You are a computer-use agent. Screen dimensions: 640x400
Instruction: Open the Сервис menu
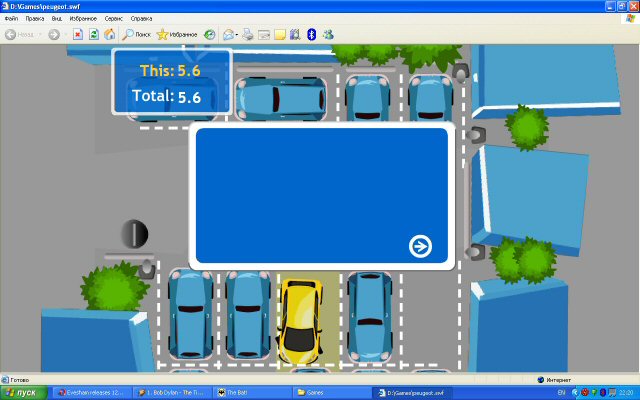coord(113,18)
